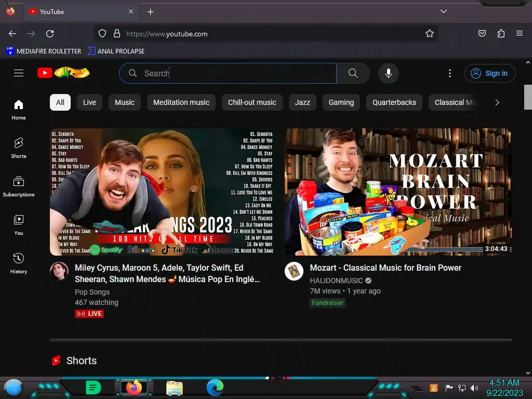The height and width of the screenshot is (399, 532).
Task: Click the red LIVE badge
Action: (x=89, y=314)
